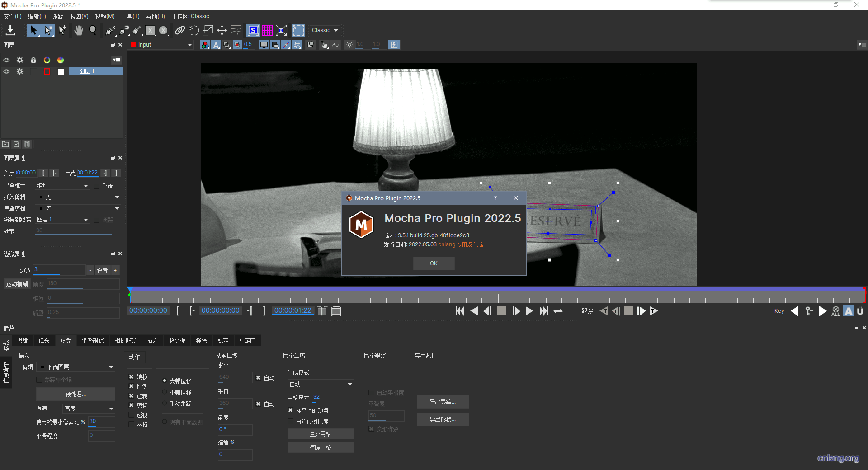
Task: Enable the 自适应对比度 checkbox
Action: pyautogui.click(x=291, y=422)
